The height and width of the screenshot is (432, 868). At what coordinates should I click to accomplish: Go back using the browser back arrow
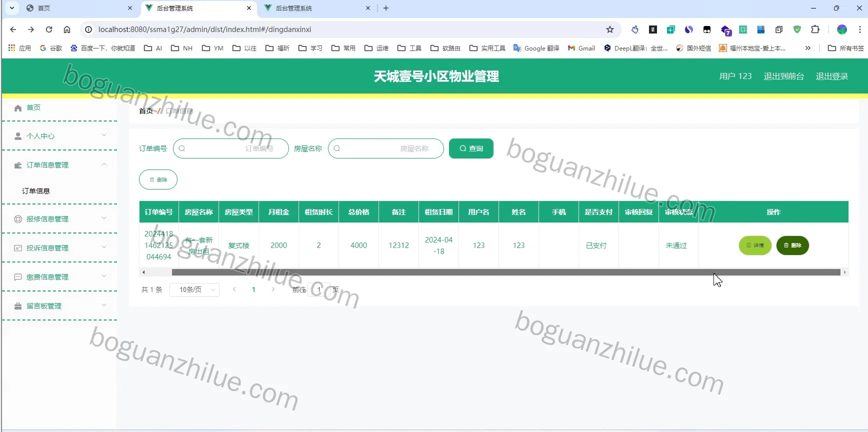pos(13,29)
